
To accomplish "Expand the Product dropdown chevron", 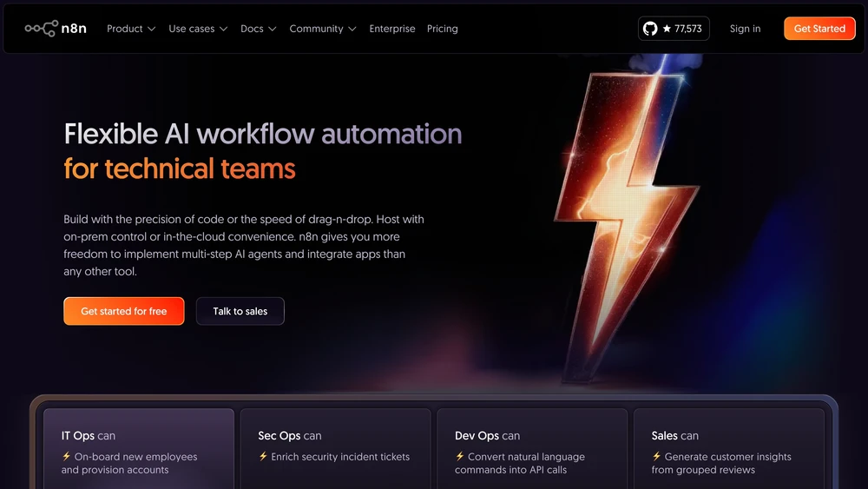I will tap(151, 29).
